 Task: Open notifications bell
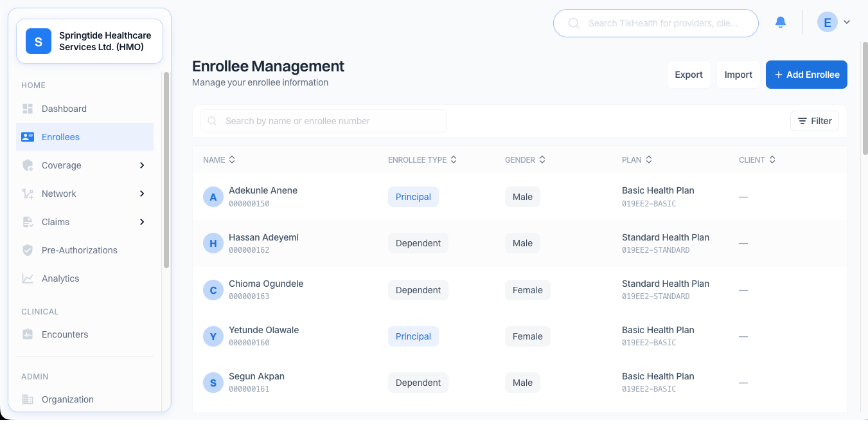[x=781, y=23]
